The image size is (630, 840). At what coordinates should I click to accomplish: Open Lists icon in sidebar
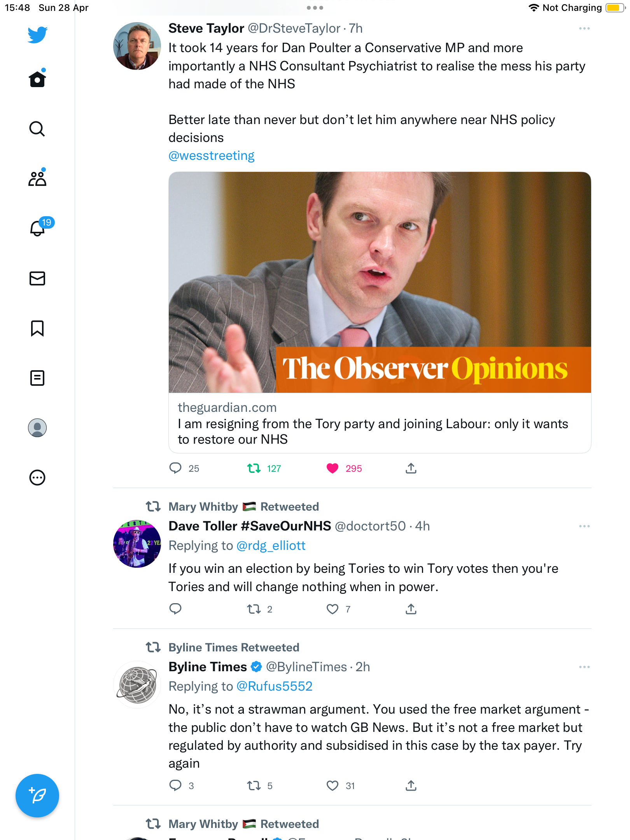pyautogui.click(x=37, y=378)
